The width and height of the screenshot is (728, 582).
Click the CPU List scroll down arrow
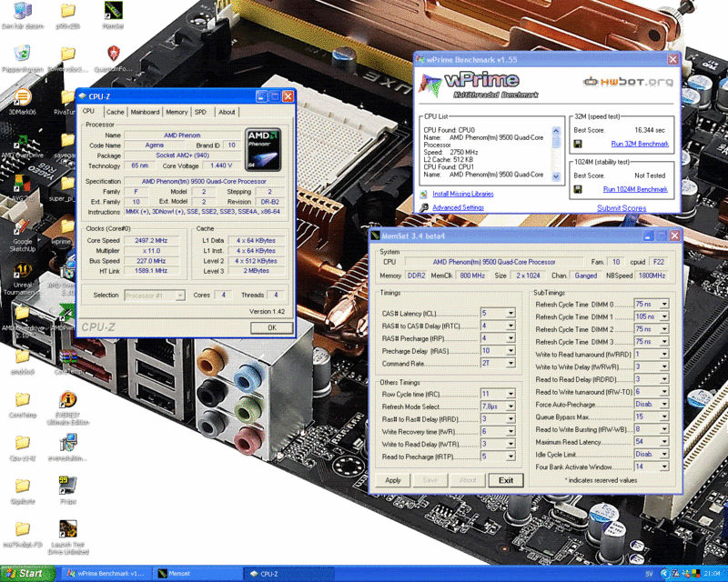[x=556, y=176]
